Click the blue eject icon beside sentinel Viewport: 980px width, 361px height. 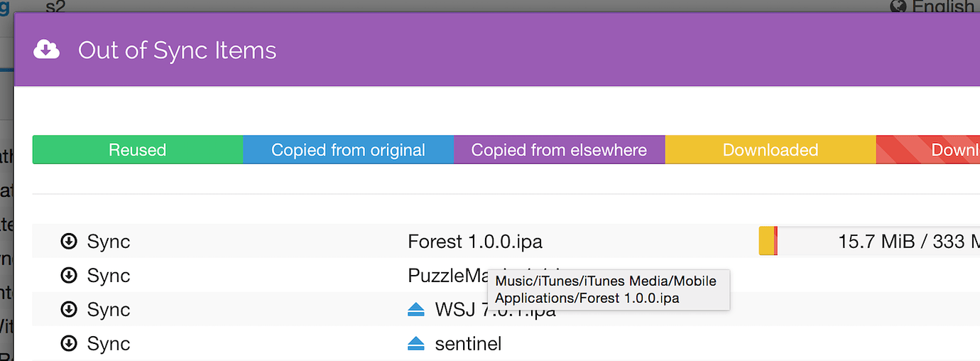(x=416, y=344)
